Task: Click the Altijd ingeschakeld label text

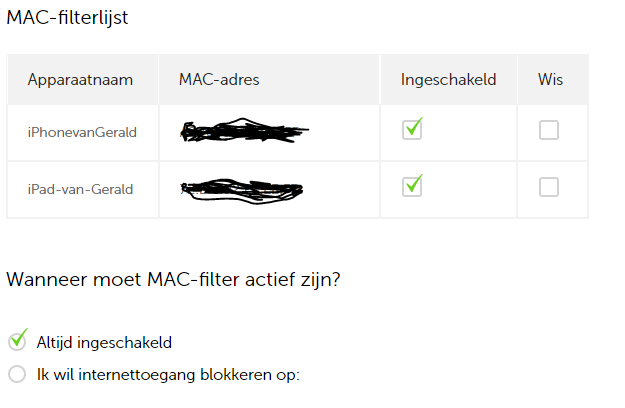Action: coord(104,343)
